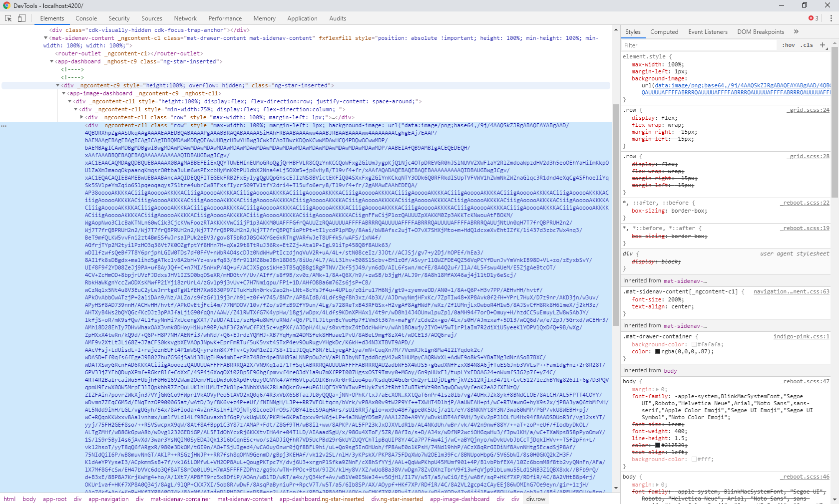Viewport: 839px width, 504px height.
Task: Reveal hidden sidebar panes via chevron icon
Action: point(795,31)
